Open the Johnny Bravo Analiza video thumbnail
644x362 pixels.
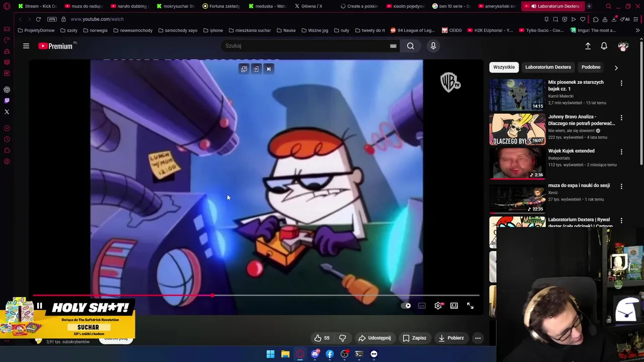coord(517,129)
